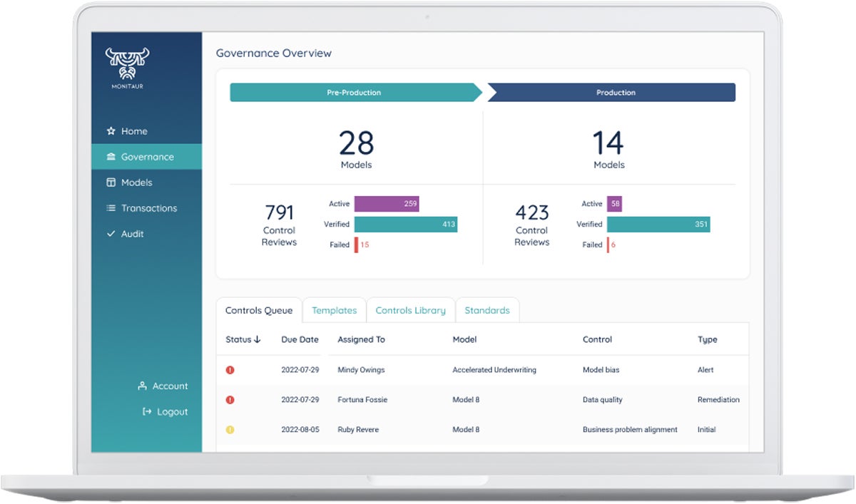
Task: Click the Remediation type cell
Action: pyautogui.click(x=718, y=400)
